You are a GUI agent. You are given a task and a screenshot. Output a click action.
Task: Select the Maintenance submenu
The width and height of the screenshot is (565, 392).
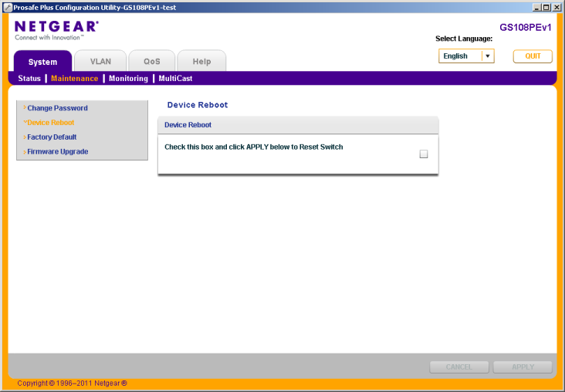[75, 79]
